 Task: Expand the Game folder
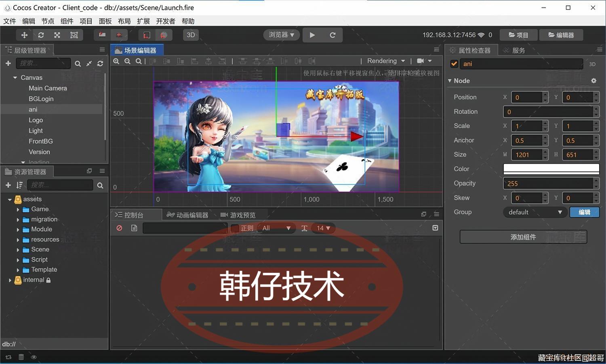pyautogui.click(x=18, y=209)
